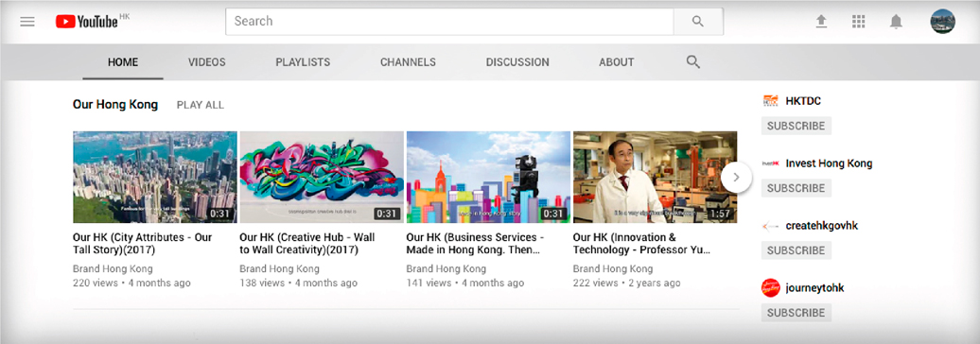980x344 pixels.
Task: Subscribe to Invest Hong Kong channel
Action: [x=796, y=188]
